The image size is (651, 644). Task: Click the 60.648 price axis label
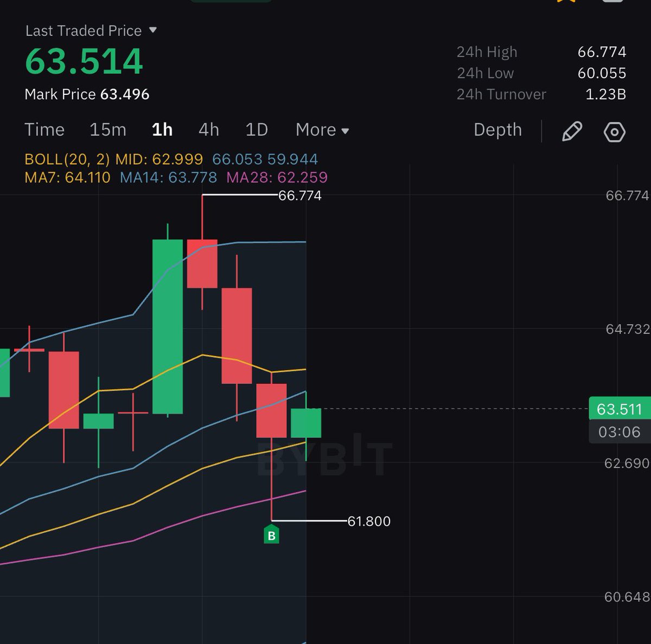[x=627, y=597]
